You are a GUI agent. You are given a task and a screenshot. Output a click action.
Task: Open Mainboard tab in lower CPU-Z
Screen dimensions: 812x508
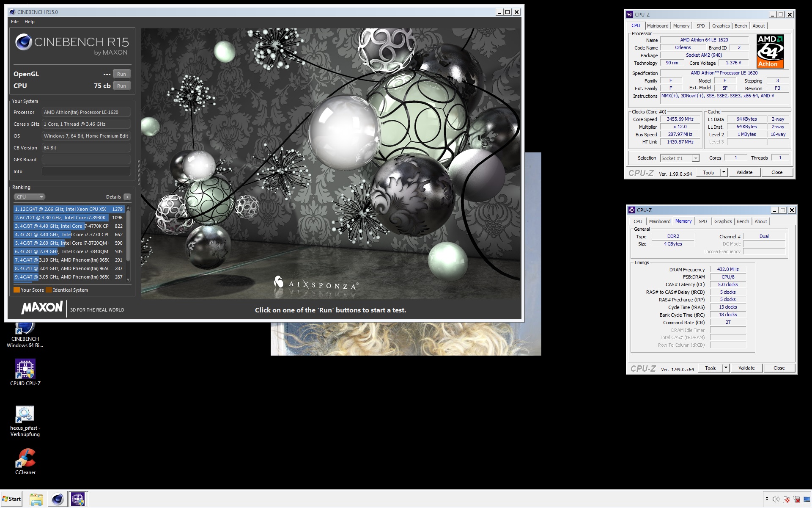[660, 221]
